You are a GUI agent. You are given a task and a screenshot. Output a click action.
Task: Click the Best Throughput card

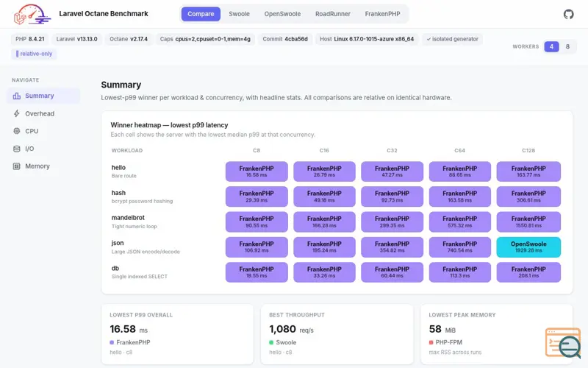tap(337, 334)
